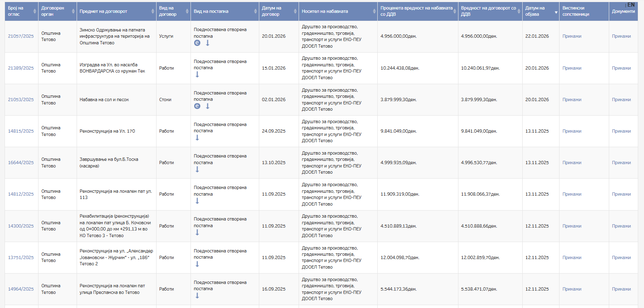Click the down arrow icon in row 14815/2025
This screenshot has height=308, width=644.
point(197,138)
